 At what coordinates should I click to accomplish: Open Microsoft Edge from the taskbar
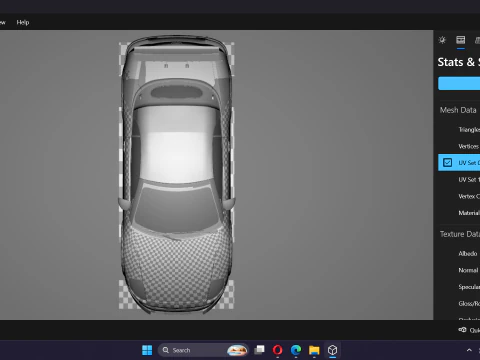[296, 350]
